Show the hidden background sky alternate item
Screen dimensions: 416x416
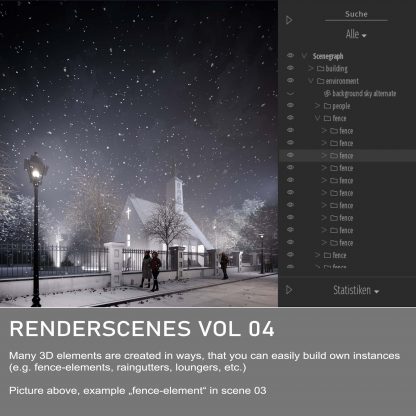pyautogui.click(x=290, y=93)
